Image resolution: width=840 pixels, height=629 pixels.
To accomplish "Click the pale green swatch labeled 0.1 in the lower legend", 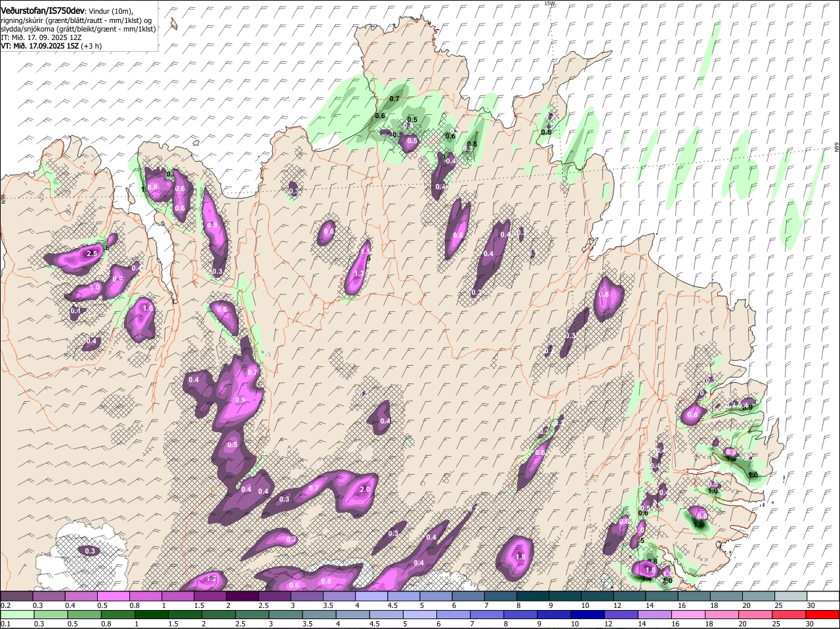I will pos(16,615).
